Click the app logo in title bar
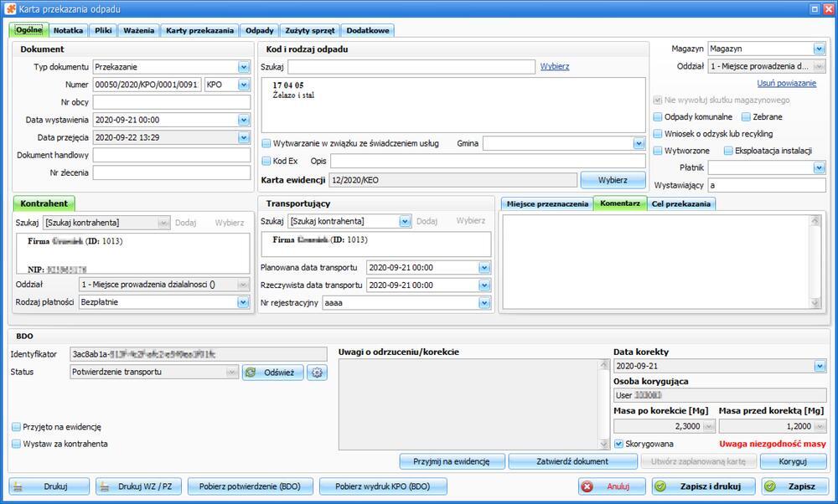The height and width of the screenshot is (504, 838). click(x=10, y=8)
